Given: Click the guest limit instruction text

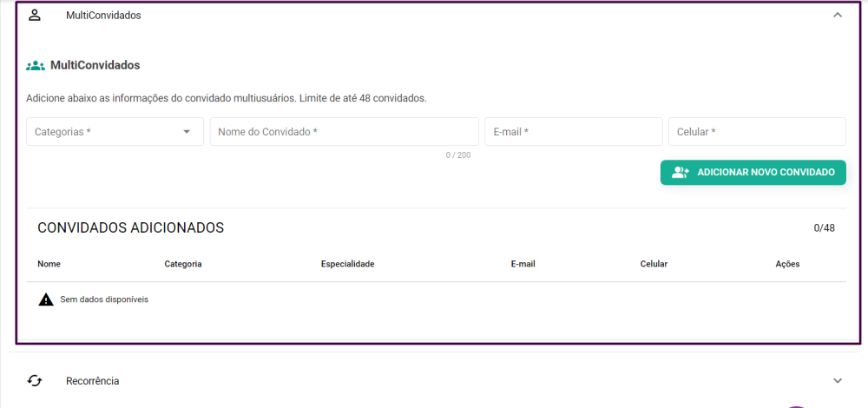Looking at the screenshot, I should tap(227, 99).
